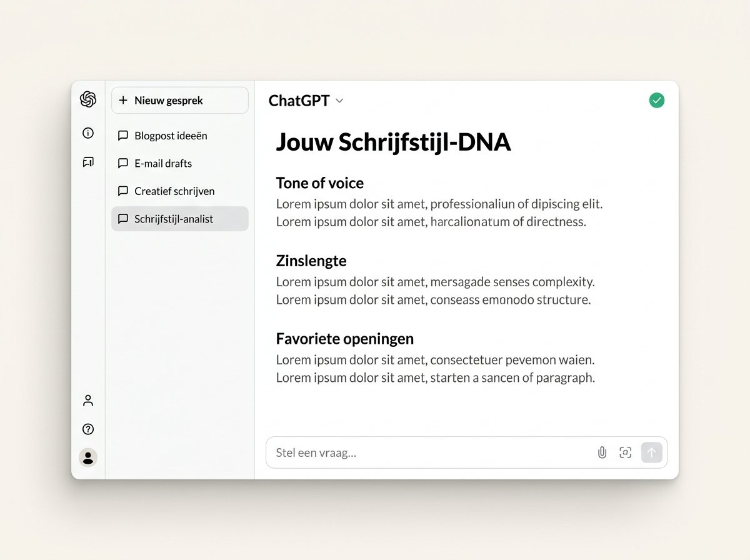
Task: Open the info panel icon in the sidebar
Action: 87,133
